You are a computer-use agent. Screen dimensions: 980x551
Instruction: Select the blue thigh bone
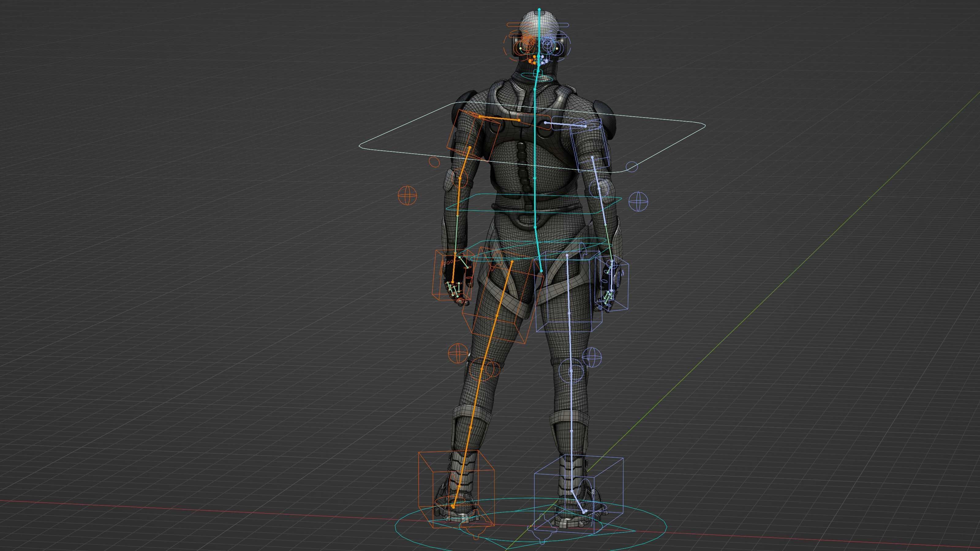(568, 313)
